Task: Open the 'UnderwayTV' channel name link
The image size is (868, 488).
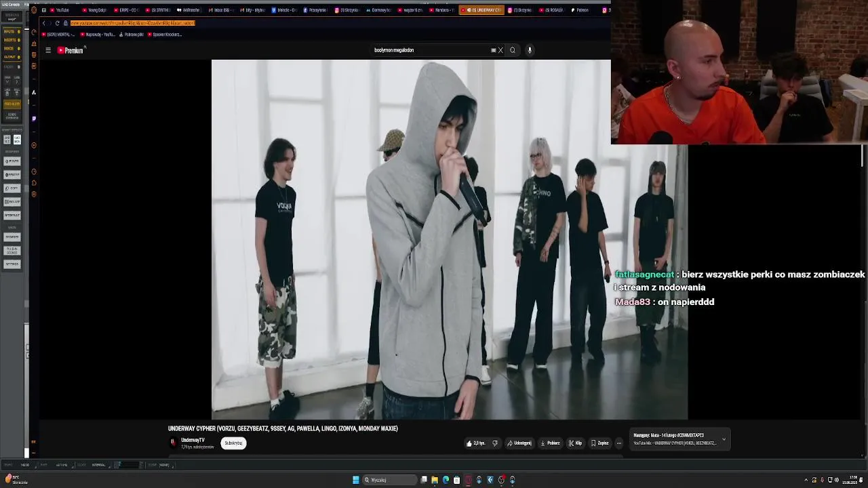Action: 193,440
